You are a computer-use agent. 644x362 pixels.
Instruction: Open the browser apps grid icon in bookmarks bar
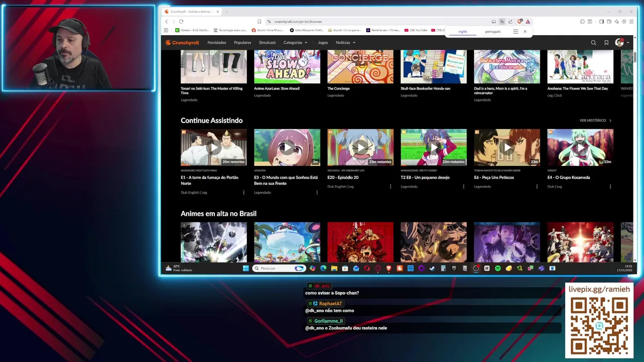point(166,30)
